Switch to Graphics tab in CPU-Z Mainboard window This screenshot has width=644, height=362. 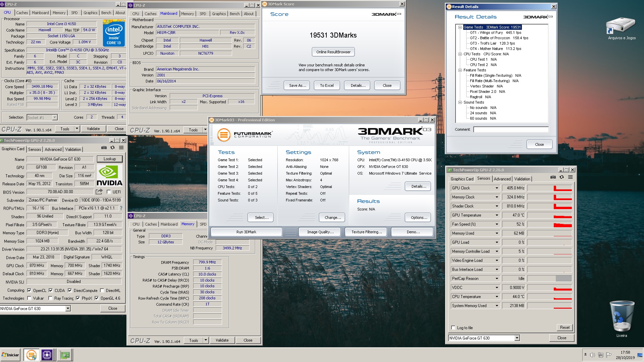219,14
